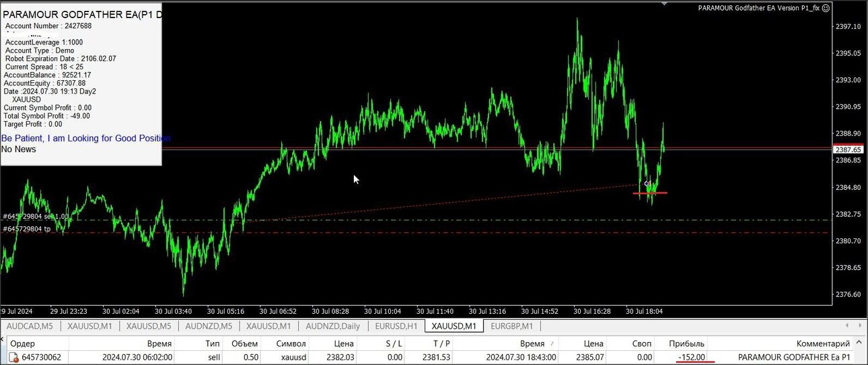Open the AUDNZD,Daily chart tab

332,326
